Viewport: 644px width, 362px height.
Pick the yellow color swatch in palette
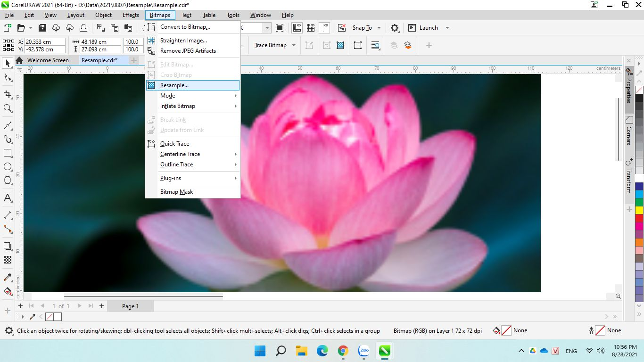(639, 210)
